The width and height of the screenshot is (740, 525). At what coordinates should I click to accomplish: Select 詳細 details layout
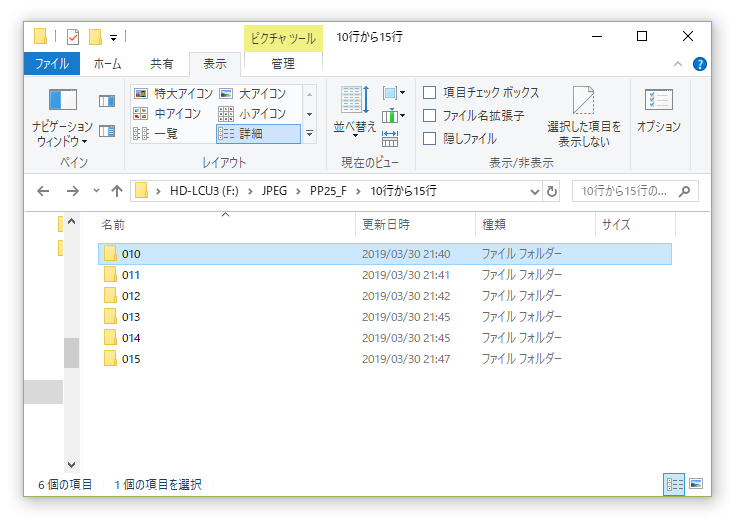point(258,134)
